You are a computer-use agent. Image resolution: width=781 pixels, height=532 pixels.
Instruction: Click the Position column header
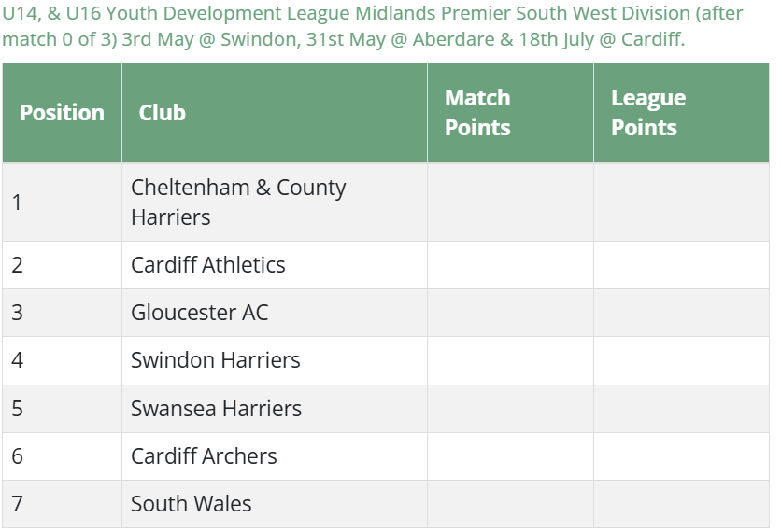tap(62, 113)
